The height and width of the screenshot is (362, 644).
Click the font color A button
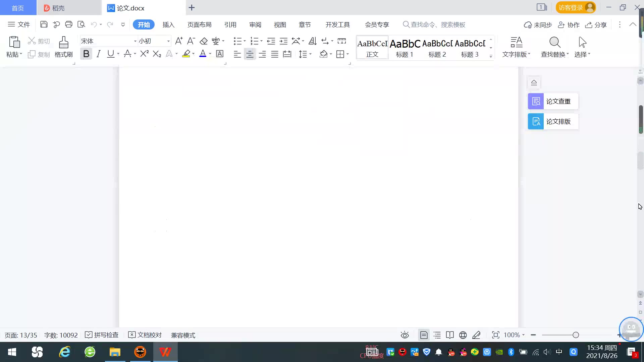[x=203, y=54]
